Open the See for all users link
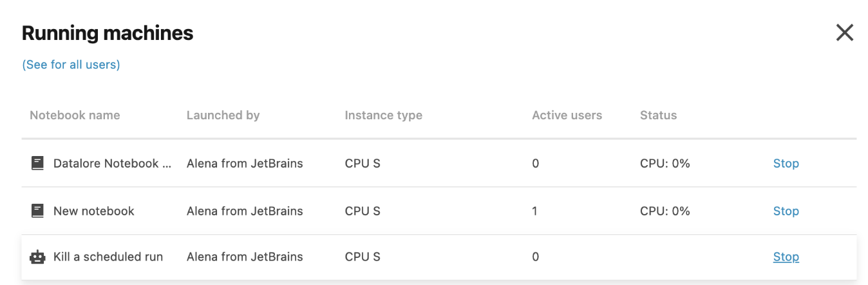The image size is (868, 285). coord(71,64)
